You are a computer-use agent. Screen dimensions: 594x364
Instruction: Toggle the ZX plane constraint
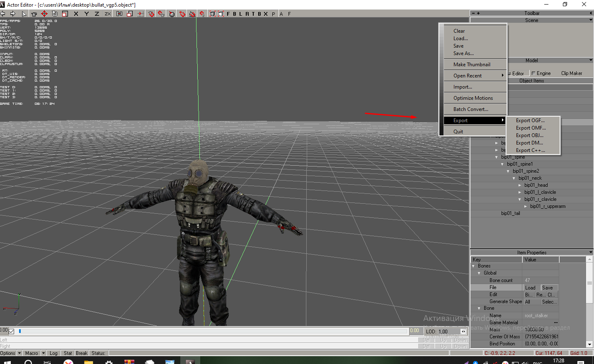(108, 14)
